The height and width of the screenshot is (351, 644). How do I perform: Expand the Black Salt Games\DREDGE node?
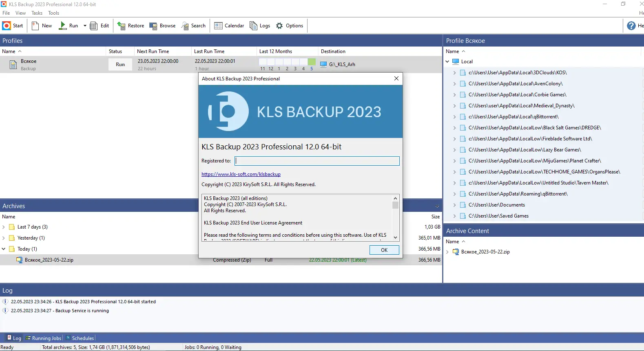[x=455, y=128]
